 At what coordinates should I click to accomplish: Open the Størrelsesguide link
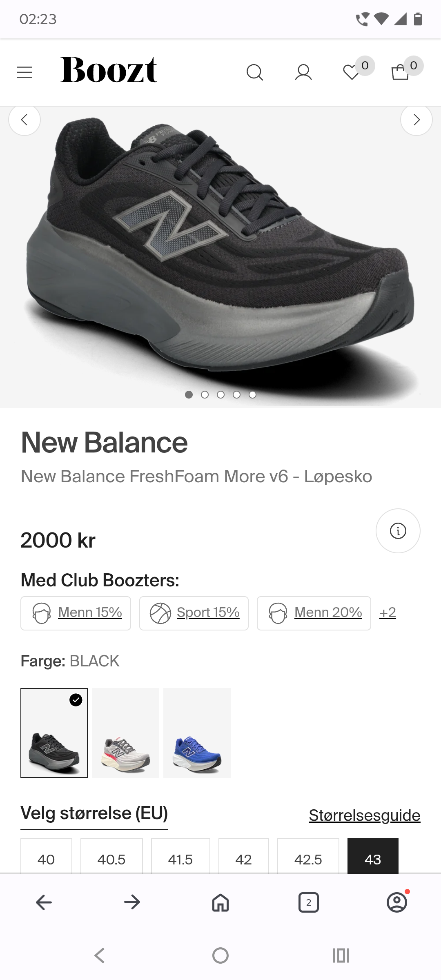[x=365, y=815]
